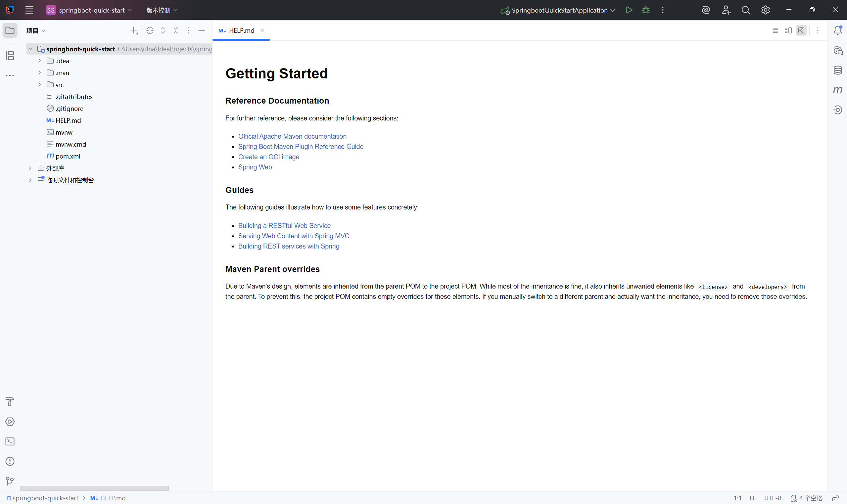The width and height of the screenshot is (847, 504).
Task: Open the 版本控制 menu
Action: pyautogui.click(x=162, y=10)
